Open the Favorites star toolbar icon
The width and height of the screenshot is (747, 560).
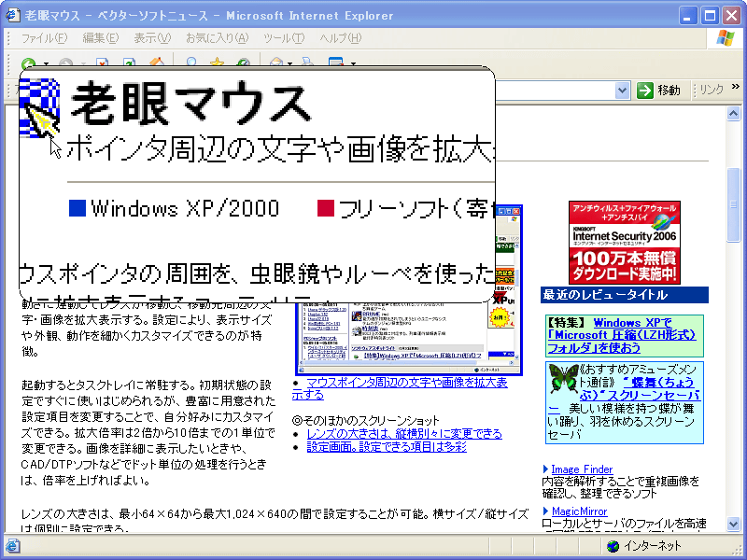pos(218,63)
